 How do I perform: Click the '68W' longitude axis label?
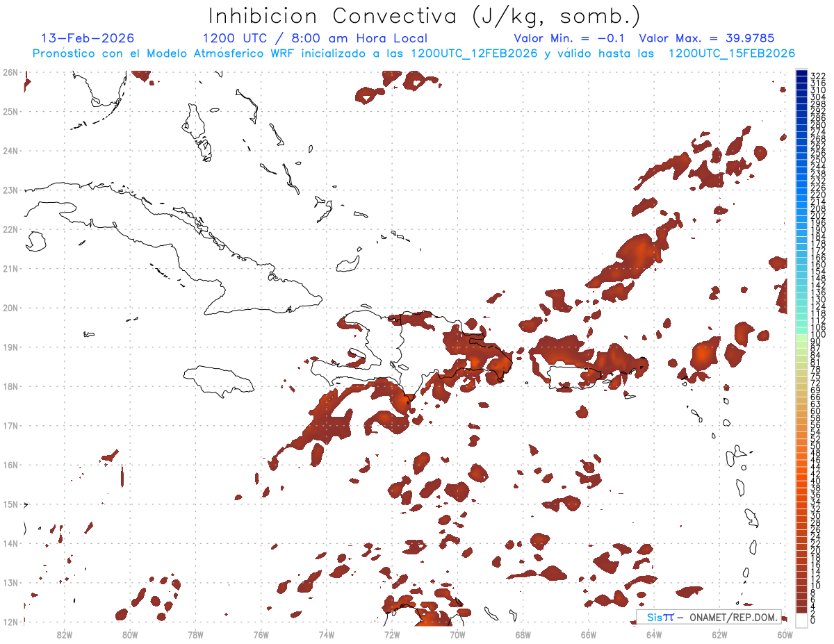(523, 634)
